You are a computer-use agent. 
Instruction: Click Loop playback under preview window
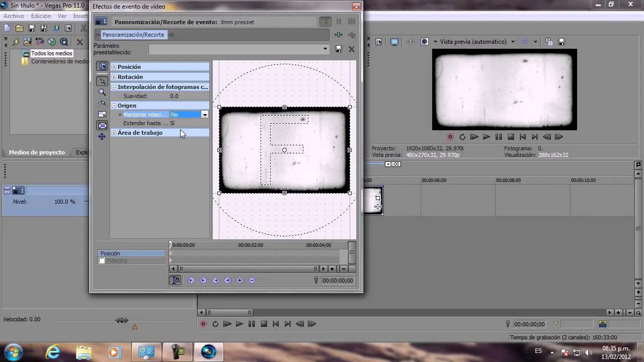(462, 137)
